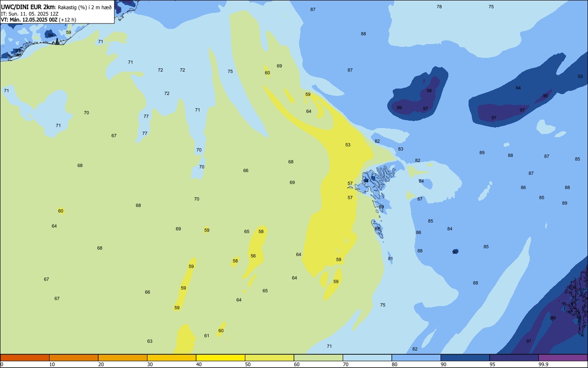Select the 30–40 amber legend segment
The width and height of the screenshot is (588, 368).
pyautogui.click(x=171, y=357)
